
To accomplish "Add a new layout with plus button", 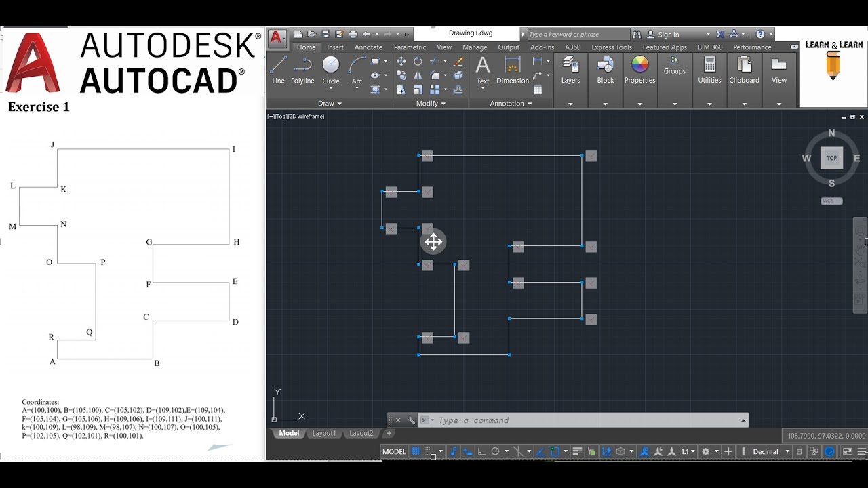I will click(389, 433).
